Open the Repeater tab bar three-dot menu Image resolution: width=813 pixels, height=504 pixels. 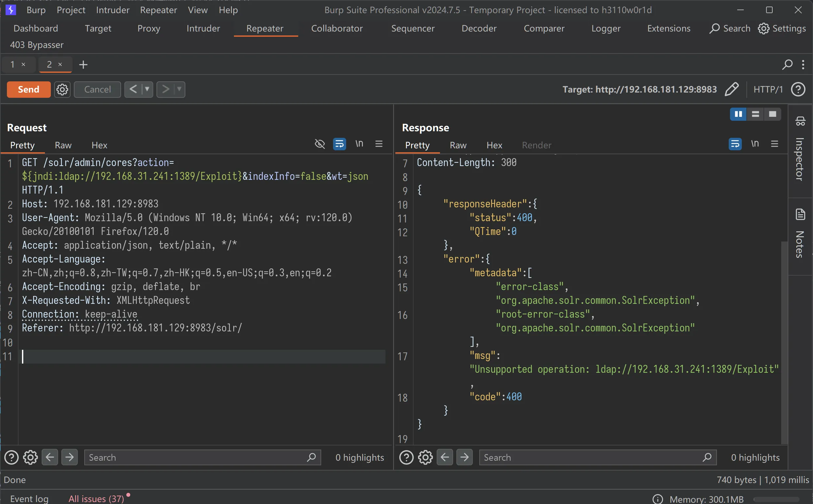[803, 64]
